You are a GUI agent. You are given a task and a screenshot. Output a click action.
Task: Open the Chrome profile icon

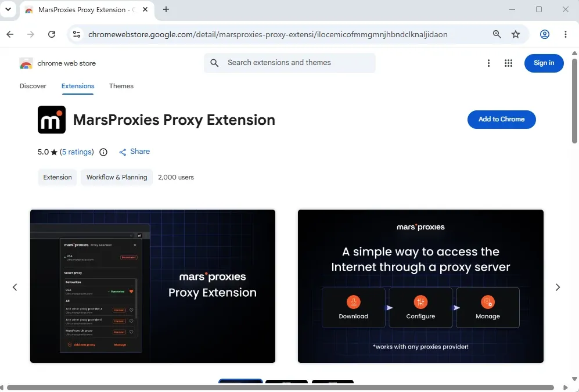544,34
